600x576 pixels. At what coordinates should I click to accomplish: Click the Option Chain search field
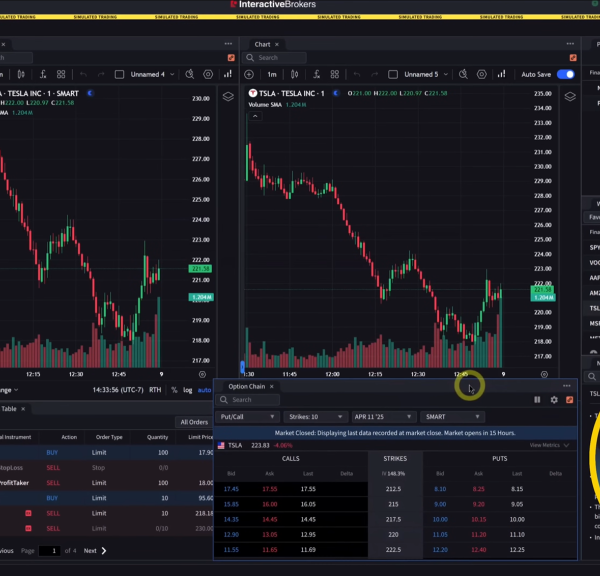pos(254,400)
